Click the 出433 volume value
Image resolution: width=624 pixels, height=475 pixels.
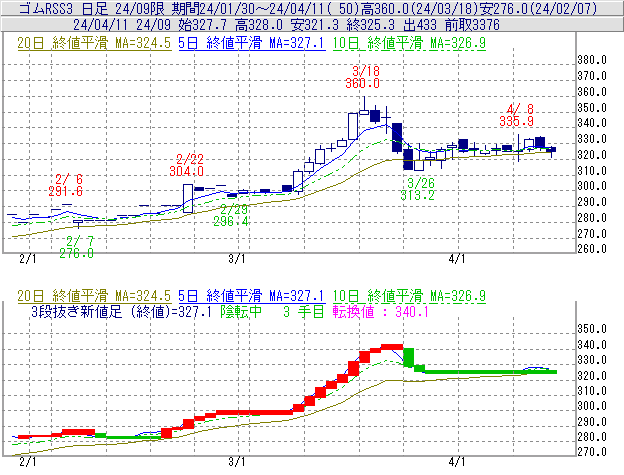[x=419, y=25]
